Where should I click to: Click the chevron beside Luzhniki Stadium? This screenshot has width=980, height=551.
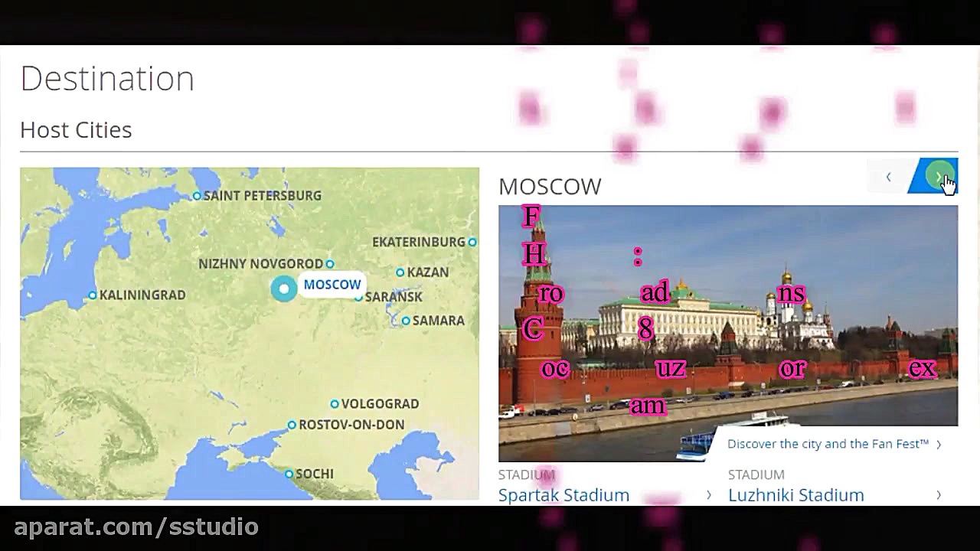point(939,495)
